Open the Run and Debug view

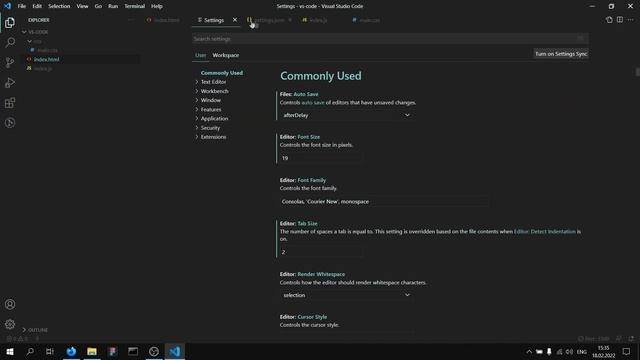(10, 82)
